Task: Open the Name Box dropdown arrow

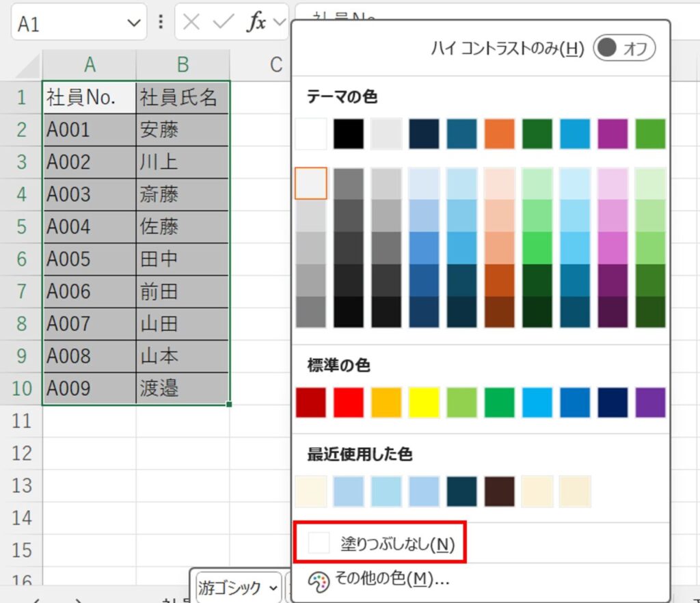Action: click(x=133, y=23)
